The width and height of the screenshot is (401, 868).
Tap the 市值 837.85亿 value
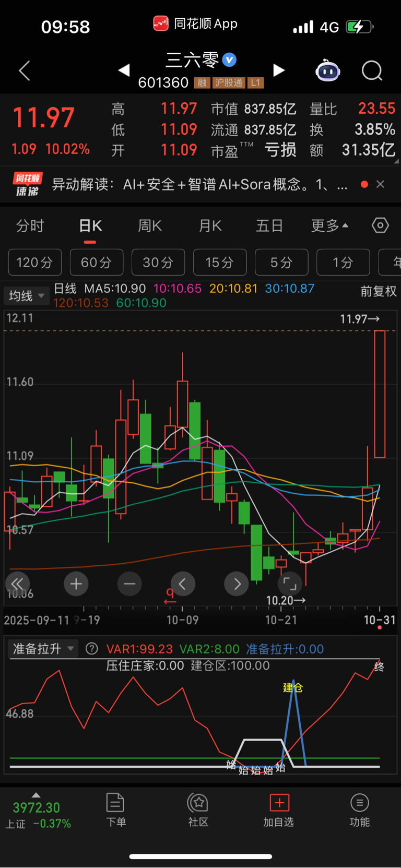click(270, 109)
